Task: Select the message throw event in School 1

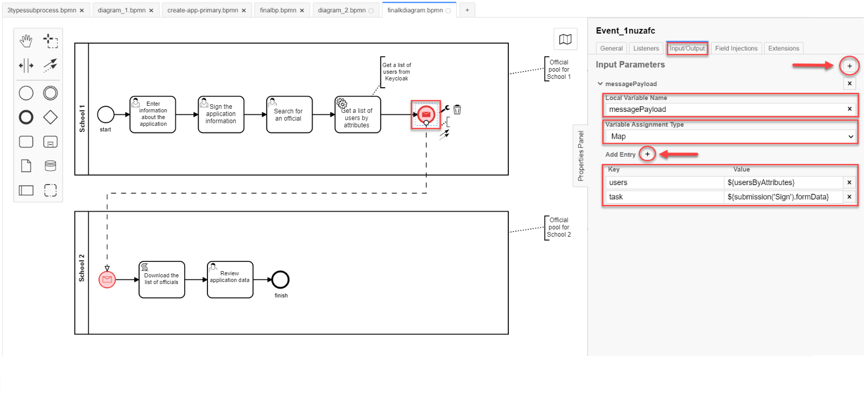Action: [x=426, y=114]
